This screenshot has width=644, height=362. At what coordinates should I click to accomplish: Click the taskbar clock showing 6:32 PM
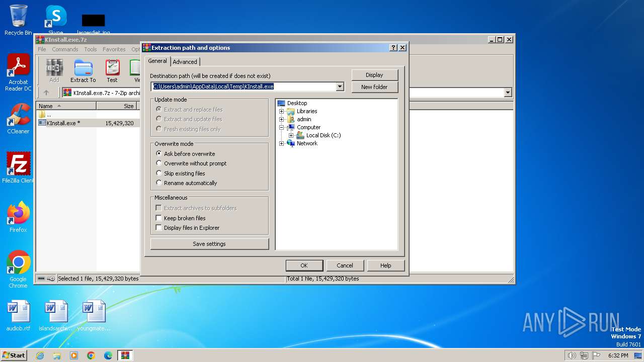(618, 355)
